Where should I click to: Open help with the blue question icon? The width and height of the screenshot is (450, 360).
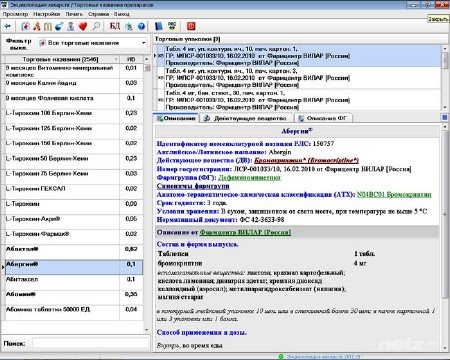tap(141, 26)
